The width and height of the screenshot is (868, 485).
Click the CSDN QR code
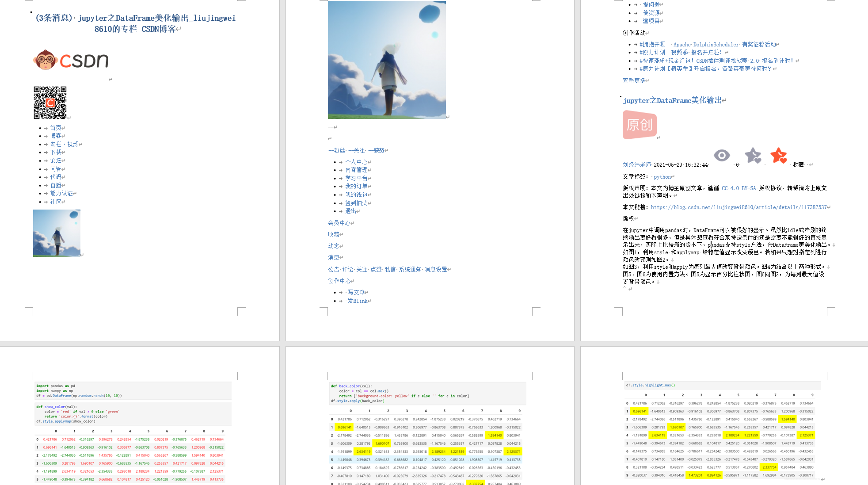pyautogui.click(x=50, y=102)
